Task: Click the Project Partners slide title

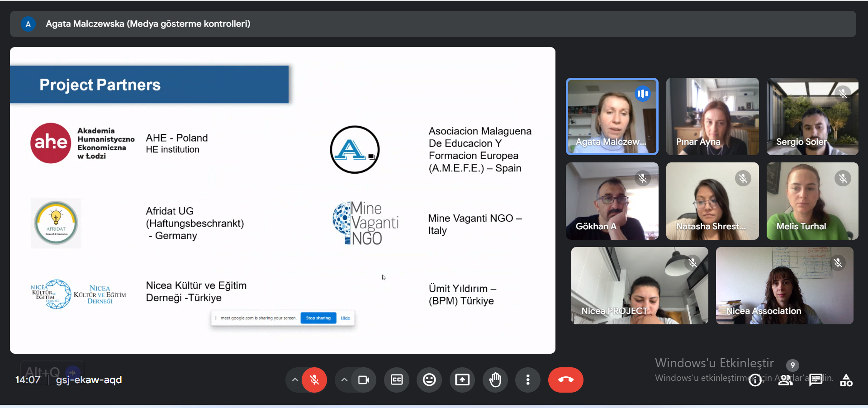Action: [100, 85]
